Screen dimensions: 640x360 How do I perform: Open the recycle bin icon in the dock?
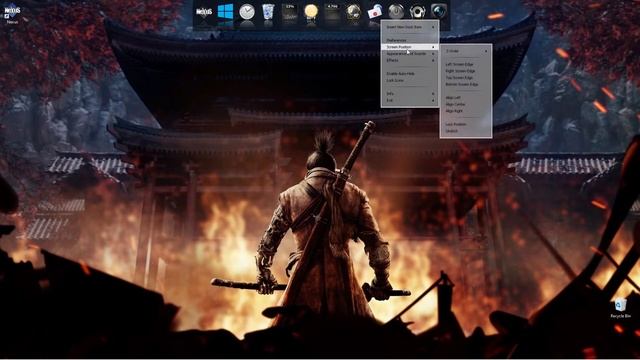[268, 11]
